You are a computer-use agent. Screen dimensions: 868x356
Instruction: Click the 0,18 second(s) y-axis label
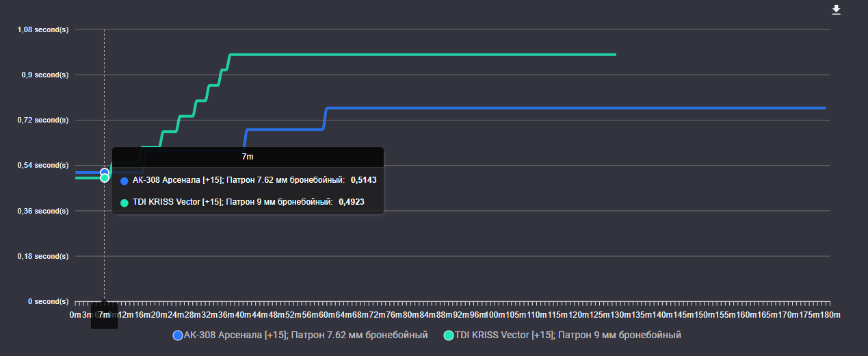43,256
